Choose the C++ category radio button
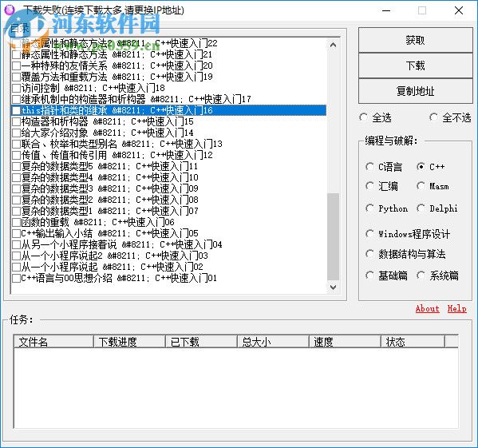 coord(421,167)
